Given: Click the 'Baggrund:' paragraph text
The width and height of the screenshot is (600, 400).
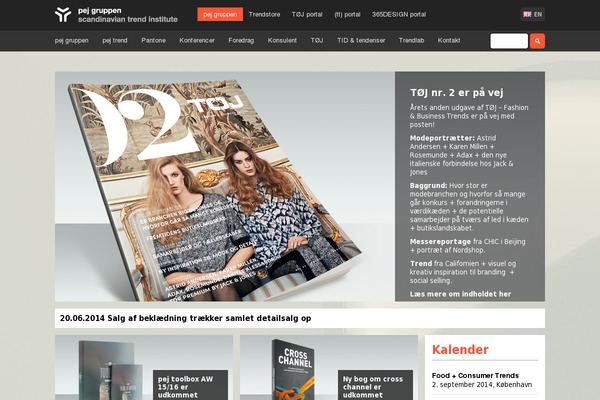Looking at the screenshot, I should point(469,207).
